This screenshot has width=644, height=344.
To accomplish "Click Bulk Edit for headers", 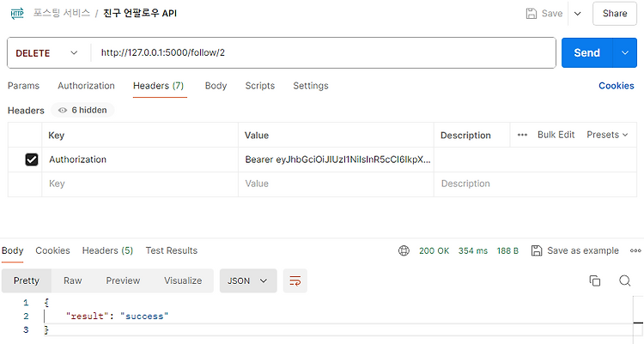I will 556,135.
